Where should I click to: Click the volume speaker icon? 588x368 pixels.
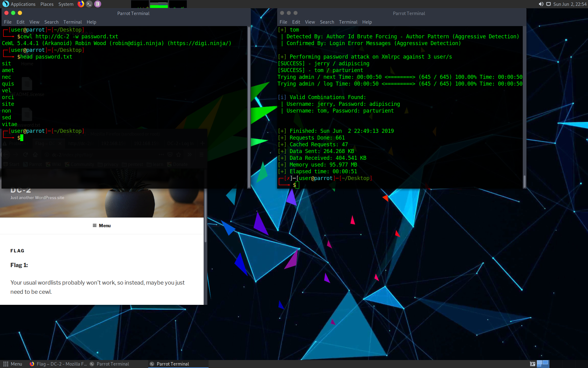[x=541, y=4]
